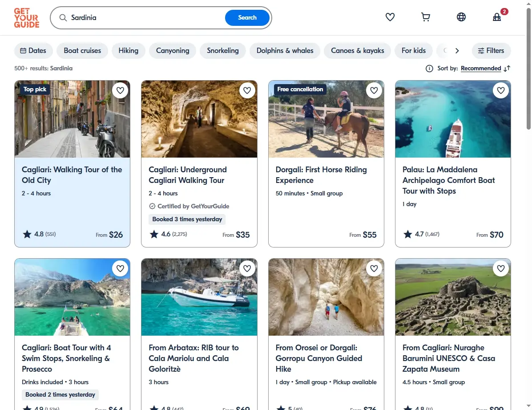Image resolution: width=532 pixels, height=410 pixels.
Task: Save Dorgali First Horse Riding Experience to wishlist
Action: point(374,90)
